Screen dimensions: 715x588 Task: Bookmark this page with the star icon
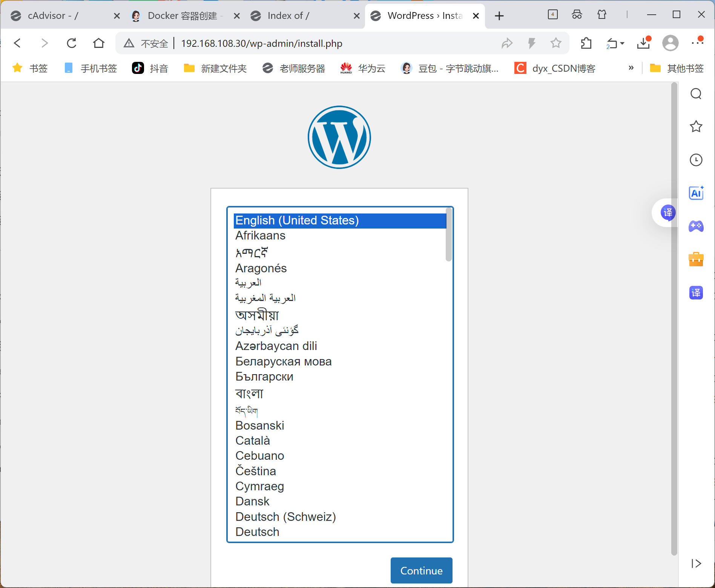(x=556, y=43)
